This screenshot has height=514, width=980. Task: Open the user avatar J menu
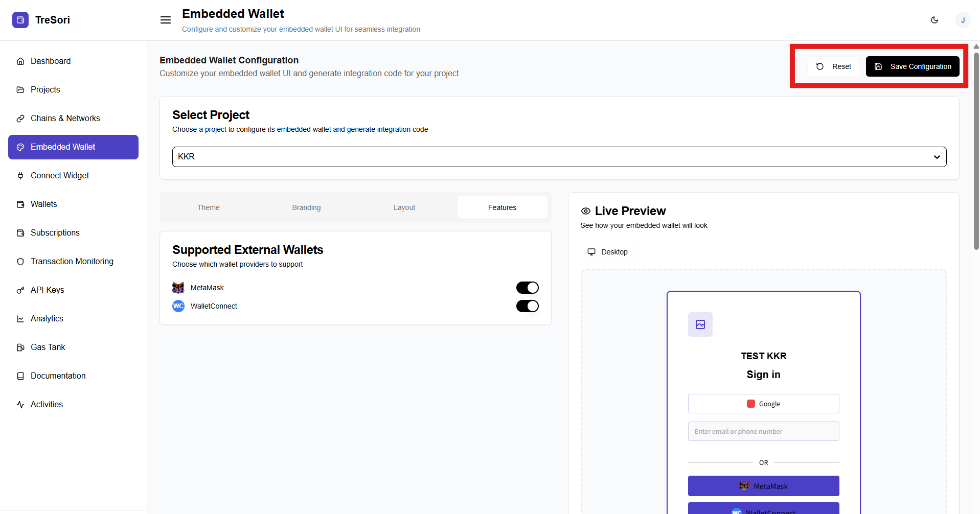(x=963, y=20)
